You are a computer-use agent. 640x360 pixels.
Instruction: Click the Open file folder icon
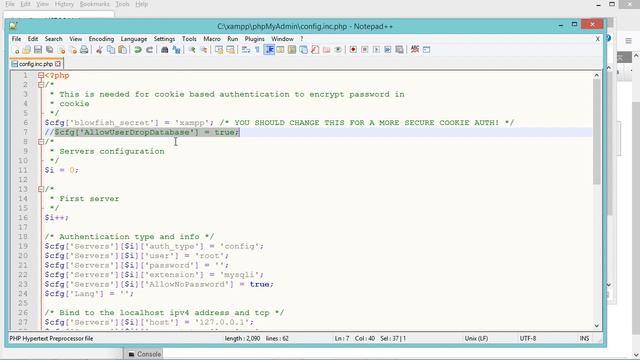tap(27, 50)
